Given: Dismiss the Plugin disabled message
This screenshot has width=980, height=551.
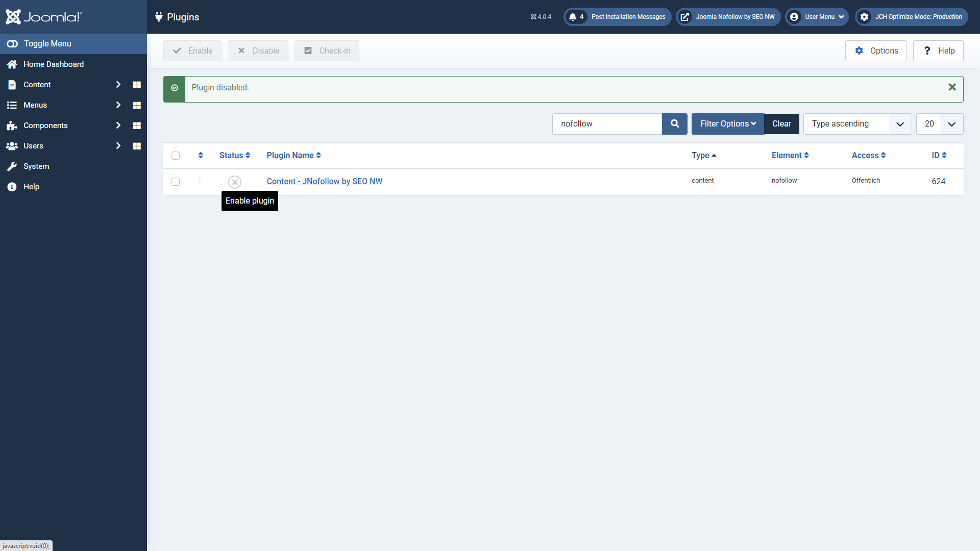Looking at the screenshot, I should click(952, 87).
